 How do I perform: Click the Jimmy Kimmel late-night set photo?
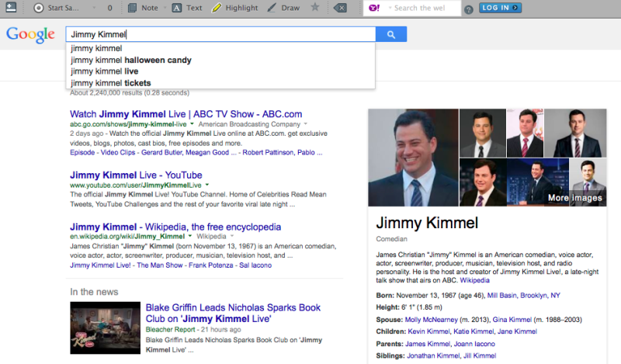[538, 182]
